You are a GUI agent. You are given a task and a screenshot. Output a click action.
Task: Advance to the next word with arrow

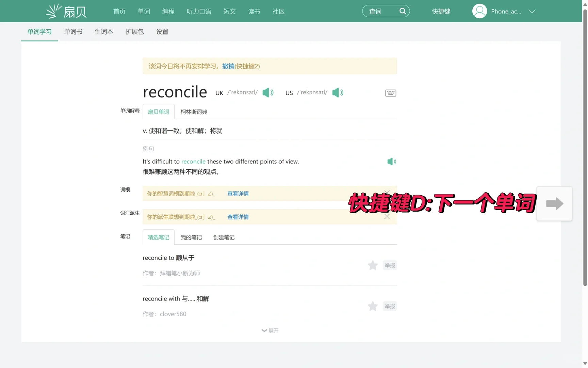(554, 203)
